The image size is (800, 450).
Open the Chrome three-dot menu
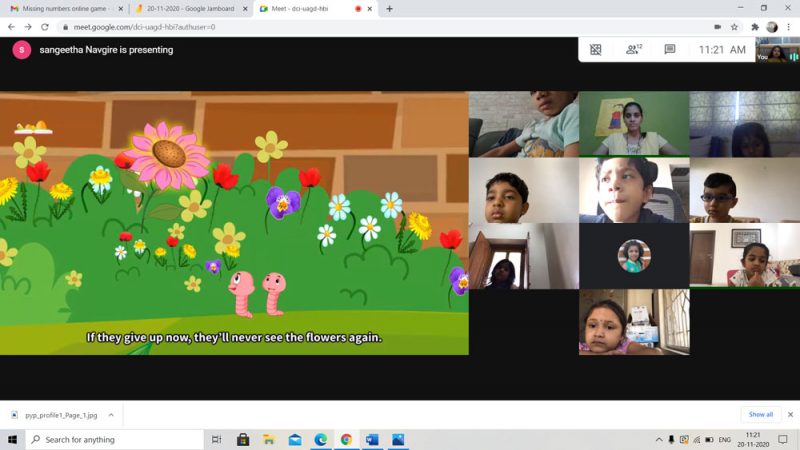[788, 27]
